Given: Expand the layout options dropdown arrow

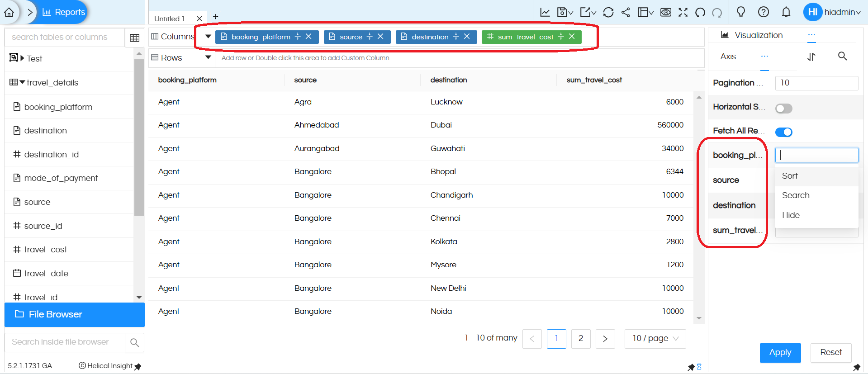Looking at the screenshot, I should click(651, 13).
